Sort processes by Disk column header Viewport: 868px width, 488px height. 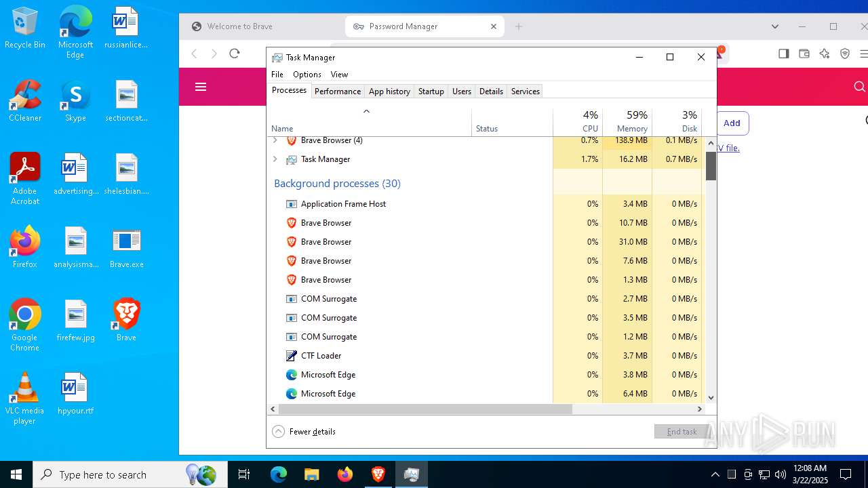[x=677, y=123]
